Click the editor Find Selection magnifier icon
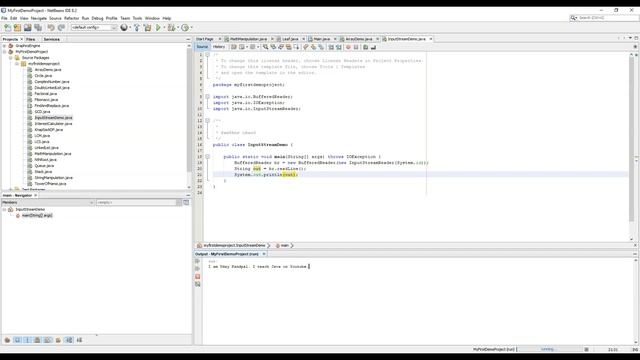 (x=265, y=47)
